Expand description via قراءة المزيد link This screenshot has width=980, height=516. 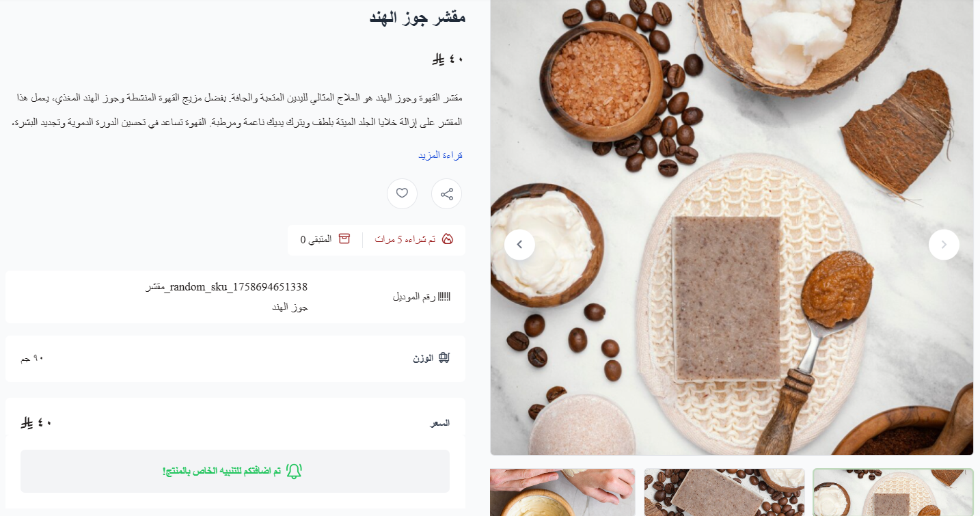[x=441, y=155]
